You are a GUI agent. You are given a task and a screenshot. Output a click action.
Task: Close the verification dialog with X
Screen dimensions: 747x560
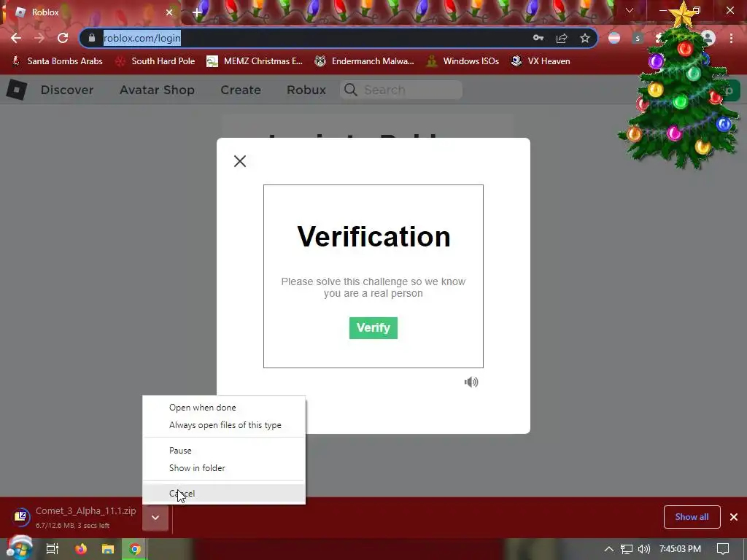tap(240, 161)
